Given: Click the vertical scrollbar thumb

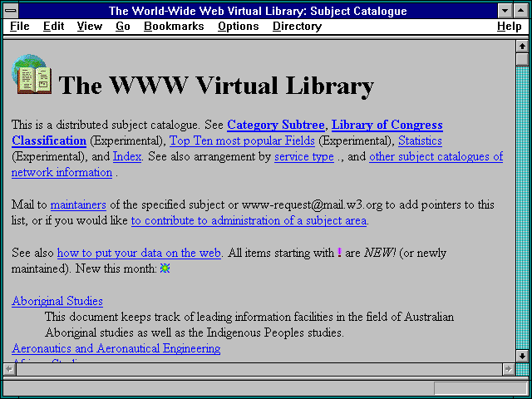Looking at the screenshot, I should coord(522,59).
